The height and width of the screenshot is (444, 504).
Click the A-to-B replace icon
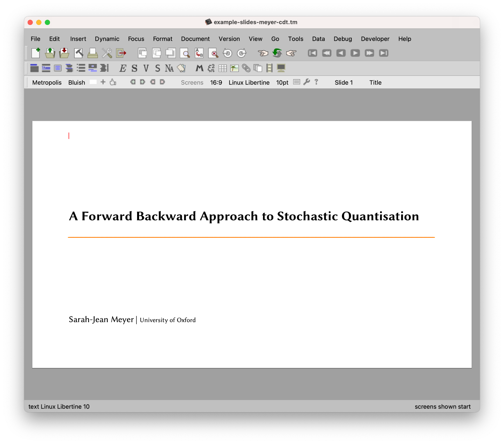point(199,53)
